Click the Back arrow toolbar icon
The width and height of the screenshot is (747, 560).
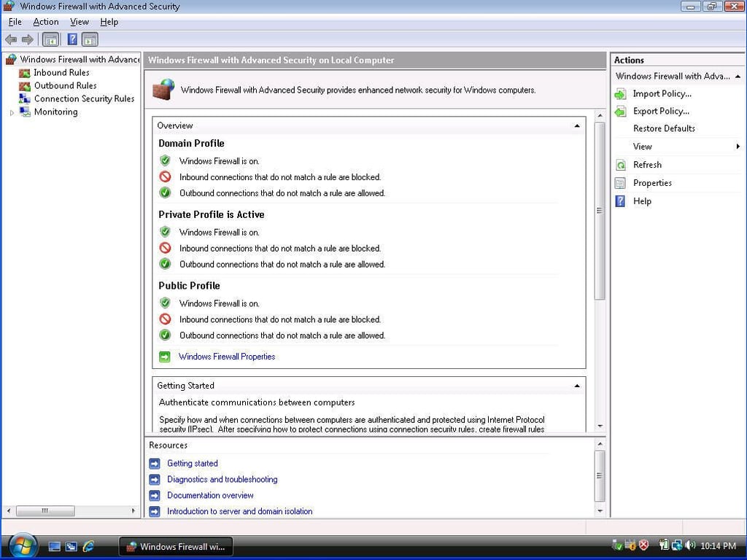(x=11, y=39)
